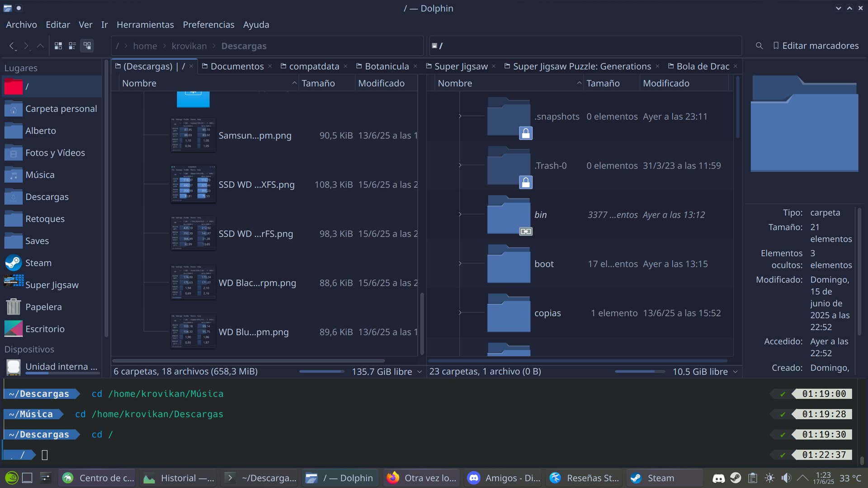Expand the .Trash-0 folder tree
The height and width of the screenshot is (488, 868).
(x=460, y=165)
